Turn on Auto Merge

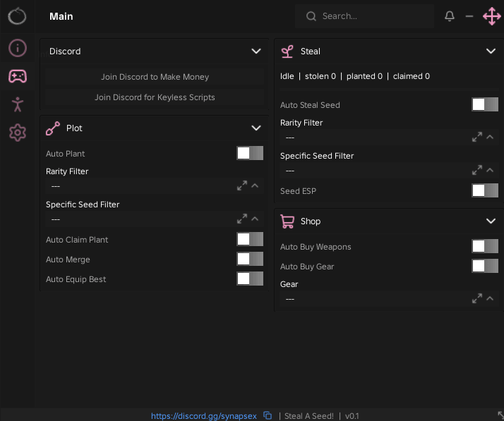pyautogui.click(x=250, y=259)
